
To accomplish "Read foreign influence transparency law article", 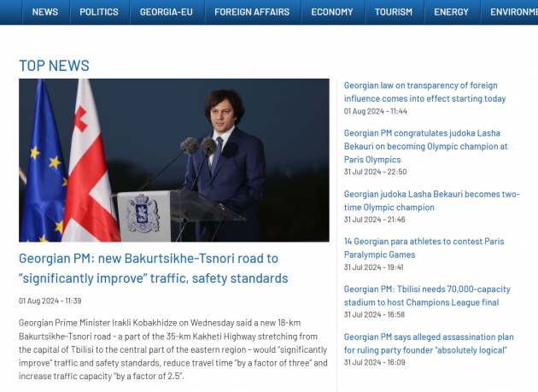I will coord(424,92).
